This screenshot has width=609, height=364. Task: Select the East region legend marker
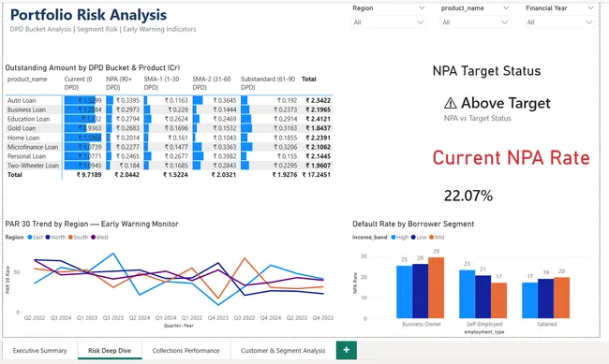point(30,237)
